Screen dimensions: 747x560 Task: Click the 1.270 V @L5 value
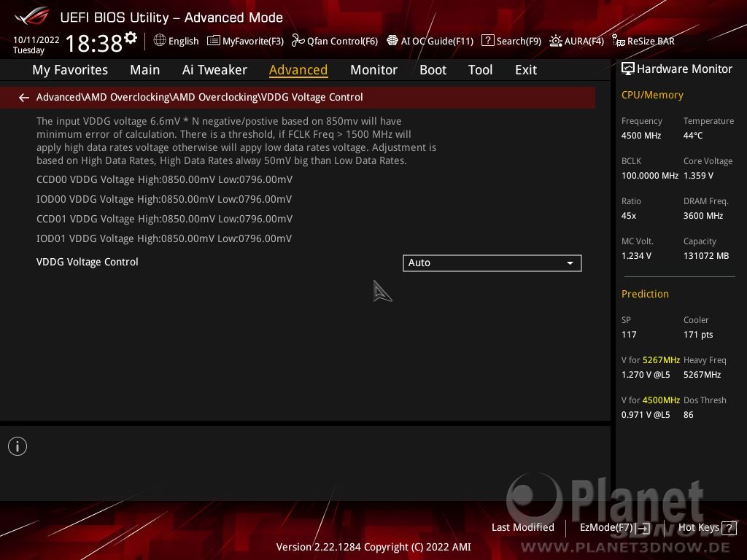pyautogui.click(x=646, y=375)
